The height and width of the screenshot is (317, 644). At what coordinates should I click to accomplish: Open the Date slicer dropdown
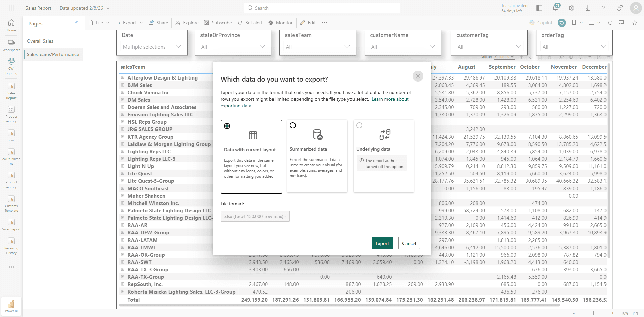152,47
